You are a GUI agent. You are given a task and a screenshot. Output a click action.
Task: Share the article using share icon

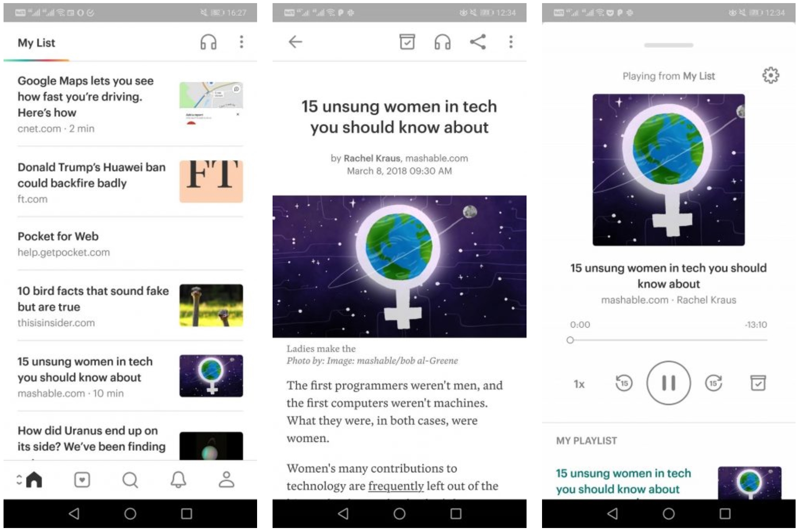click(478, 42)
